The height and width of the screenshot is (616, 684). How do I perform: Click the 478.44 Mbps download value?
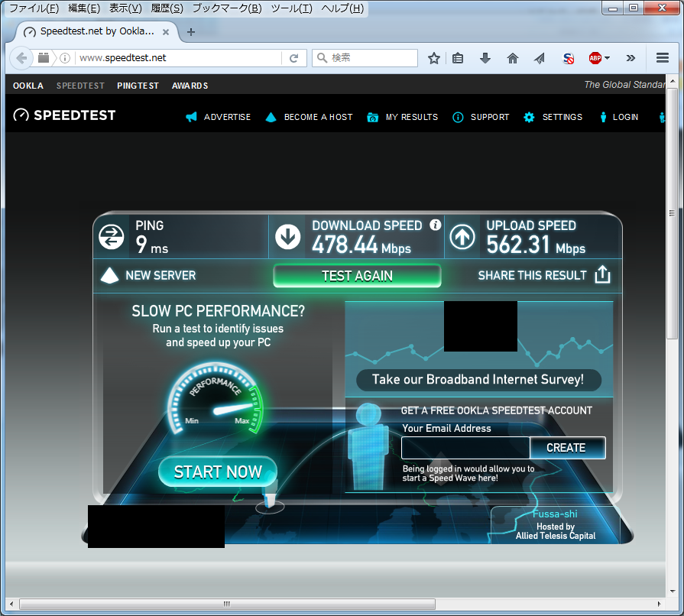tap(361, 245)
